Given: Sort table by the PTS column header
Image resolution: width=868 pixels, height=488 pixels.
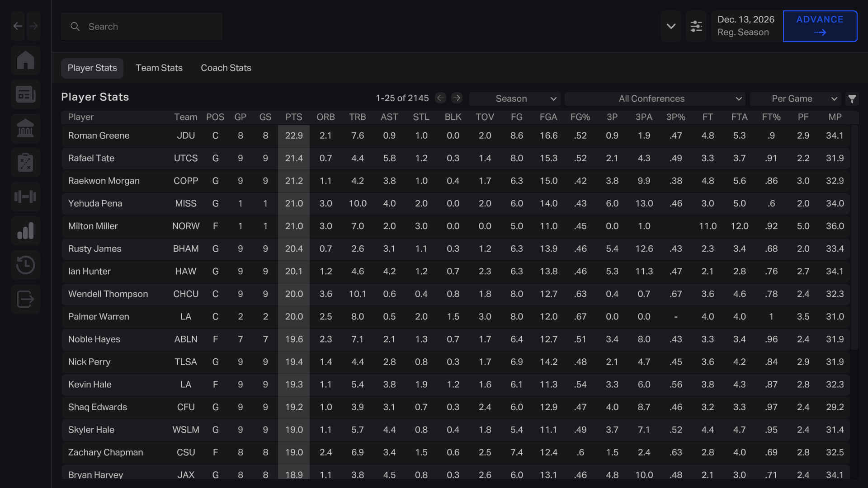Looking at the screenshot, I should pos(293,117).
